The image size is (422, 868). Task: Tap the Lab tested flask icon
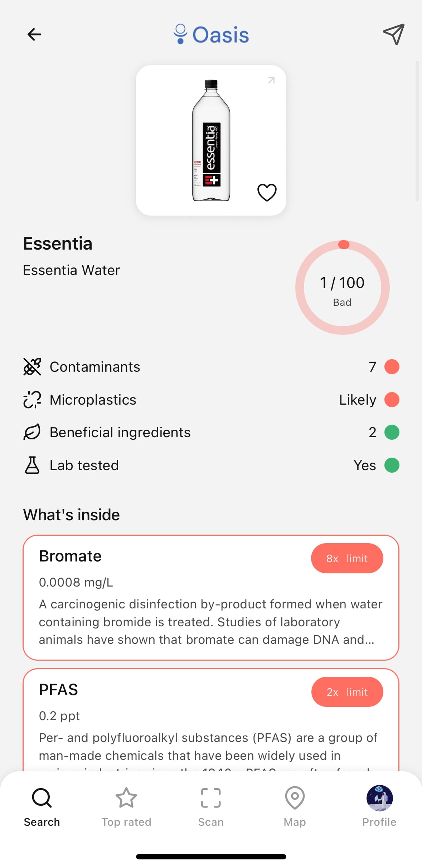tap(32, 465)
